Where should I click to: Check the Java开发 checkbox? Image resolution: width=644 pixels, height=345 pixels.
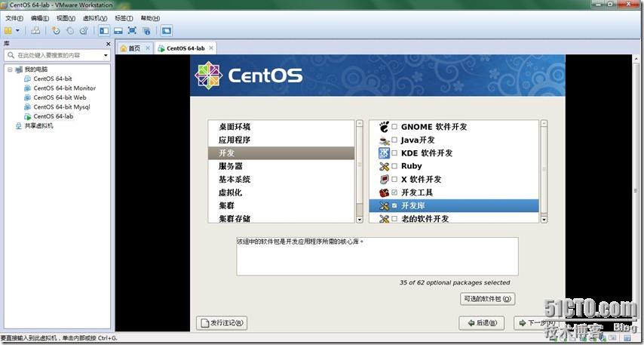coord(394,140)
